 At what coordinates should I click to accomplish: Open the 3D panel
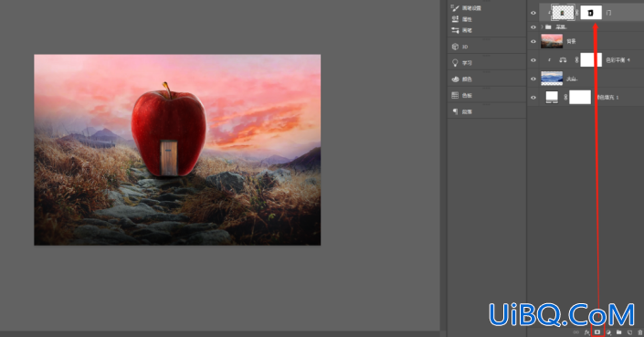point(460,47)
